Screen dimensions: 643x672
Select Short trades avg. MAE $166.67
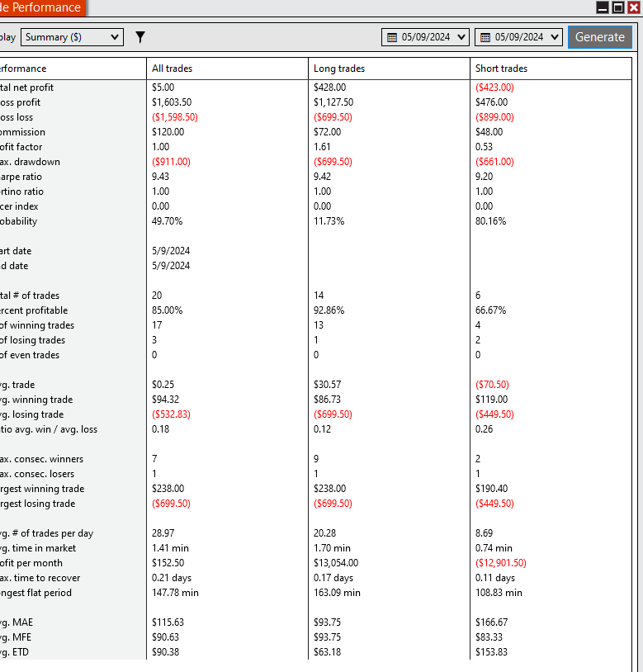click(x=491, y=622)
